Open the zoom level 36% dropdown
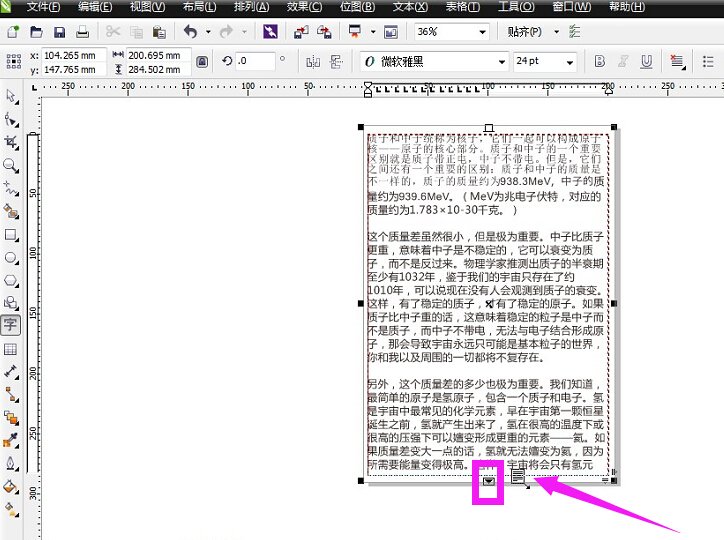 pyautogui.click(x=483, y=32)
